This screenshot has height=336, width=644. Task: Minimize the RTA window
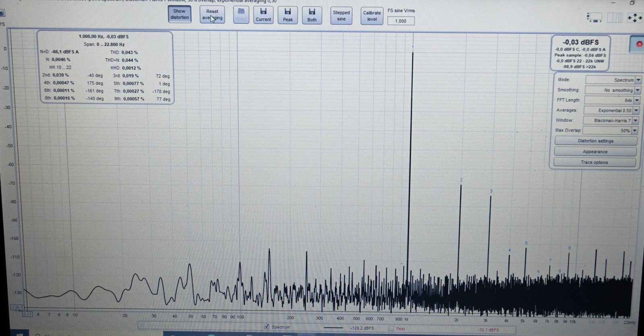coord(613,2)
